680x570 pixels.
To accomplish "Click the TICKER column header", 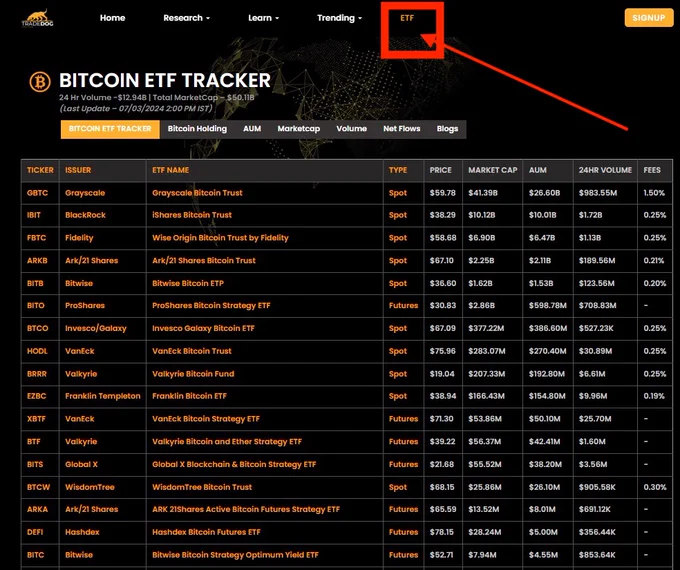I will click(x=40, y=170).
